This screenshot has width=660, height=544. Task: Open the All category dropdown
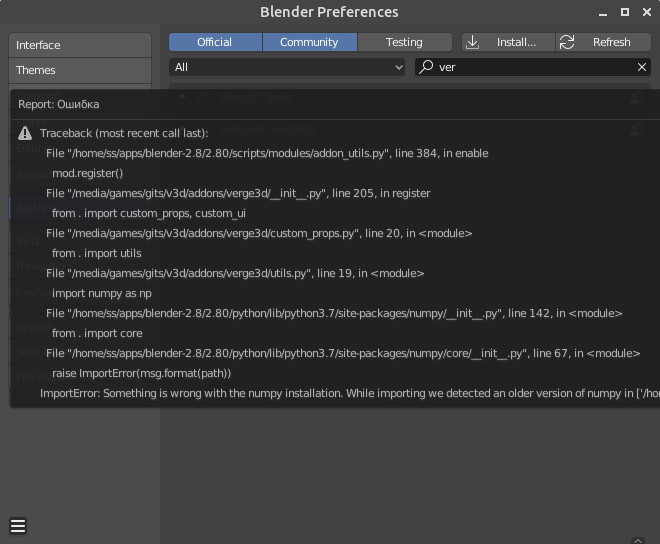click(287, 67)
